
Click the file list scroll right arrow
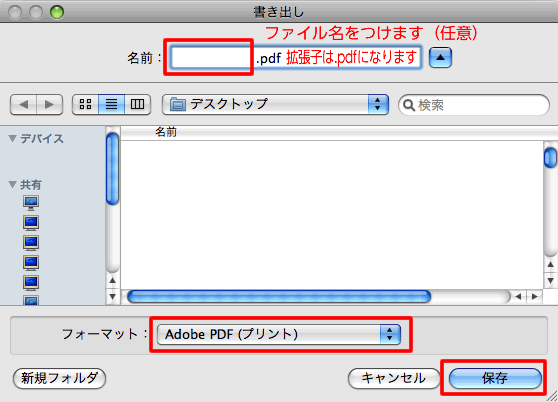coord(535,296)
